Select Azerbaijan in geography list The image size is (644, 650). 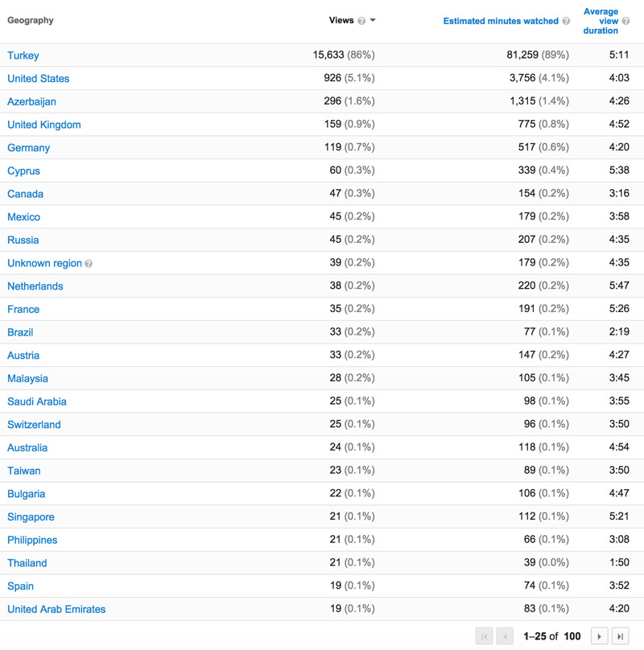coord(31,101)
